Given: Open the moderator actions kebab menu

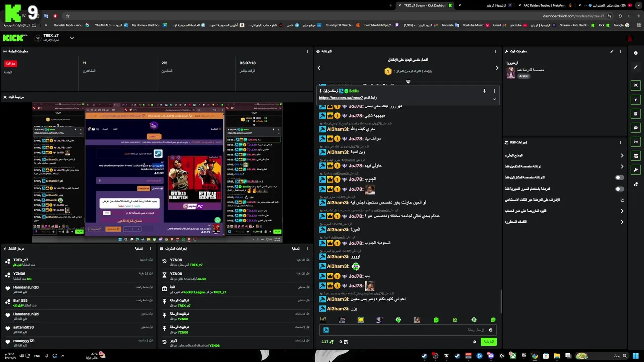Looking at the screenshot, I should (307, 248).
